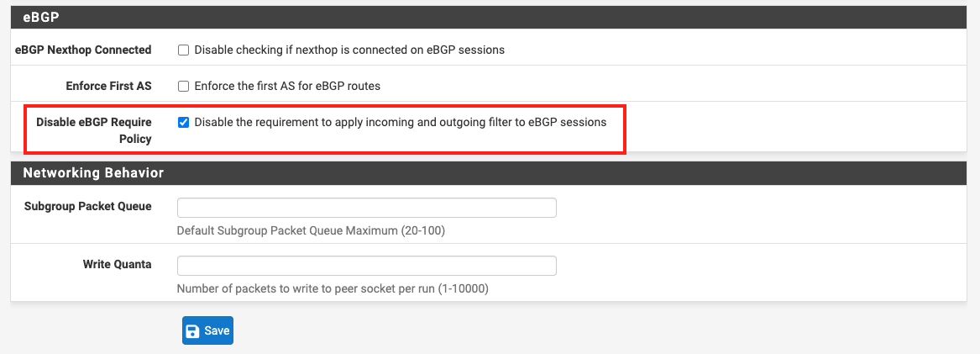
Task: Uncheck the Disable eBGP Require Policy checkbox
Action: (x=183, y=122)
